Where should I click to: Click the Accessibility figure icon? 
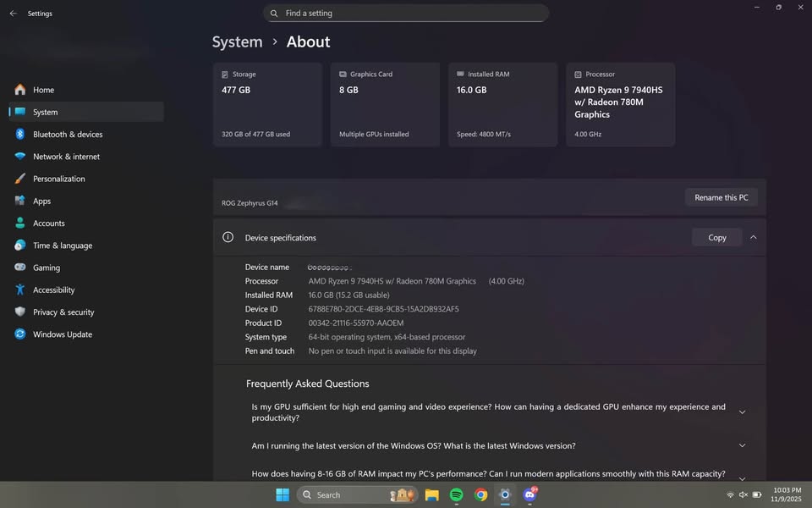(x=19, y=290)
